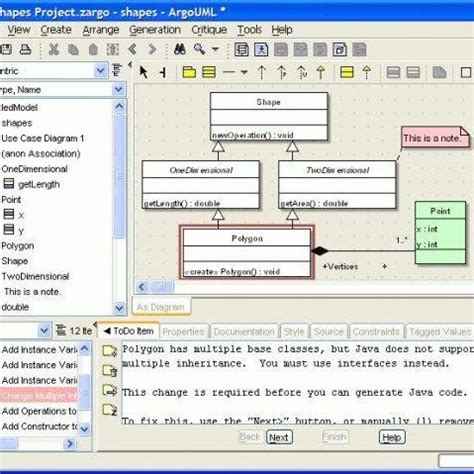Viewport: 474px width, 474px height.
Task: Pick the yellow New Package tool
Action: coord(189,72)
